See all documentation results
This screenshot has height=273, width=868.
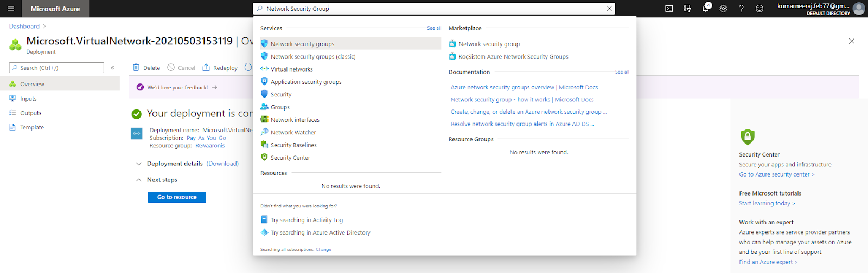pos(622,72)
